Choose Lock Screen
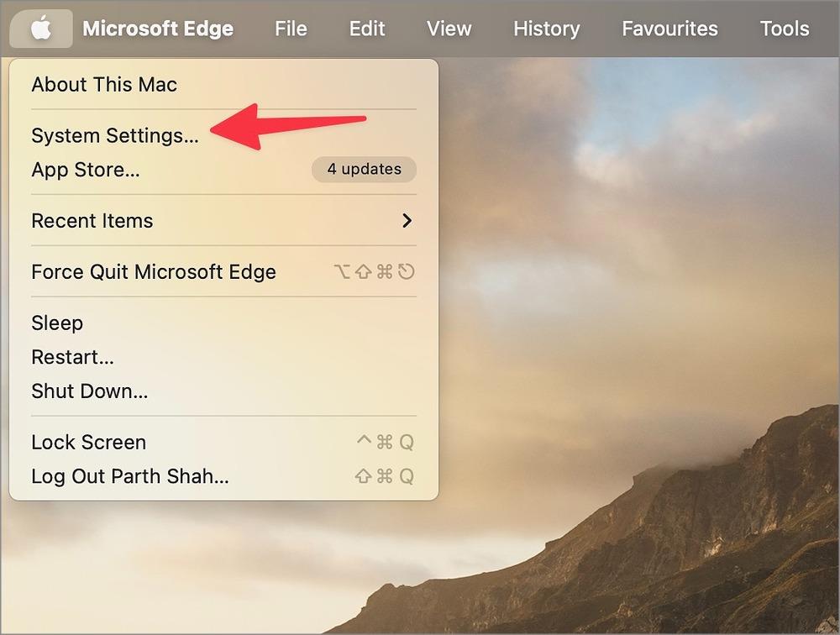840x635 pixels. click(x=224, y=442)
